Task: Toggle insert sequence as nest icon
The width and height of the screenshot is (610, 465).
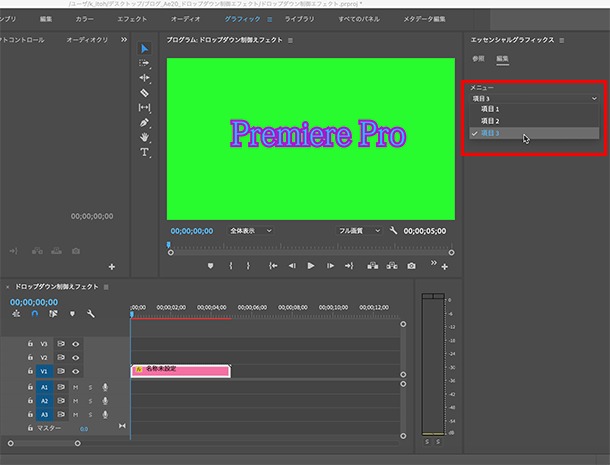Action: click(x=16, y=314)
